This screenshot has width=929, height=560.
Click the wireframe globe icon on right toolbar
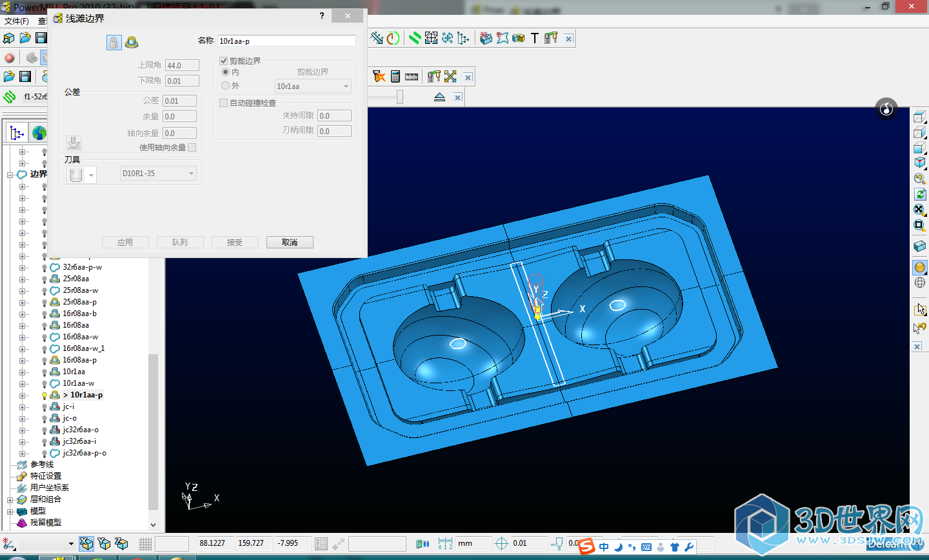tap(920, 283)
